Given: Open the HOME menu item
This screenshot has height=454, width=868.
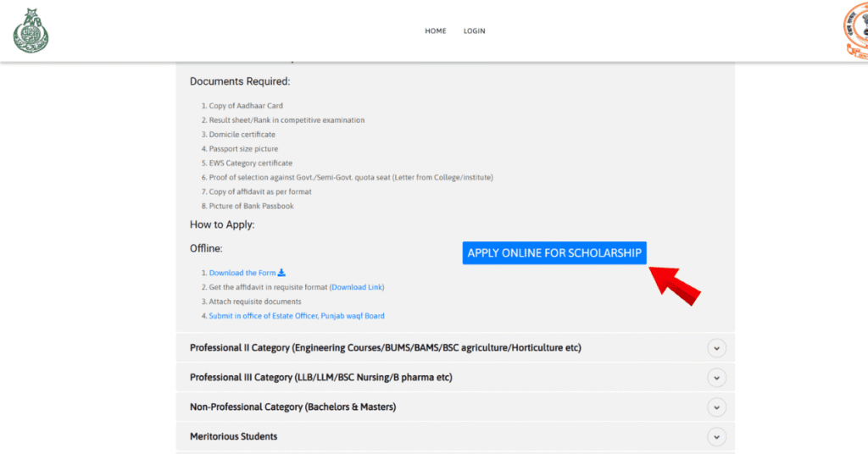Looking at the screenshot, I should (436, 31).
